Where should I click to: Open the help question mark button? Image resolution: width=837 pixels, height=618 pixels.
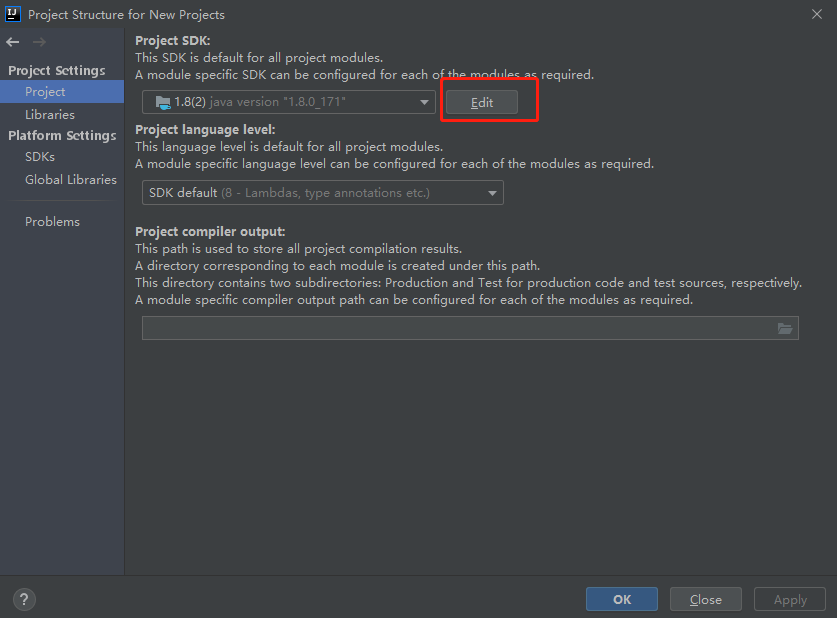pos(24,599)
